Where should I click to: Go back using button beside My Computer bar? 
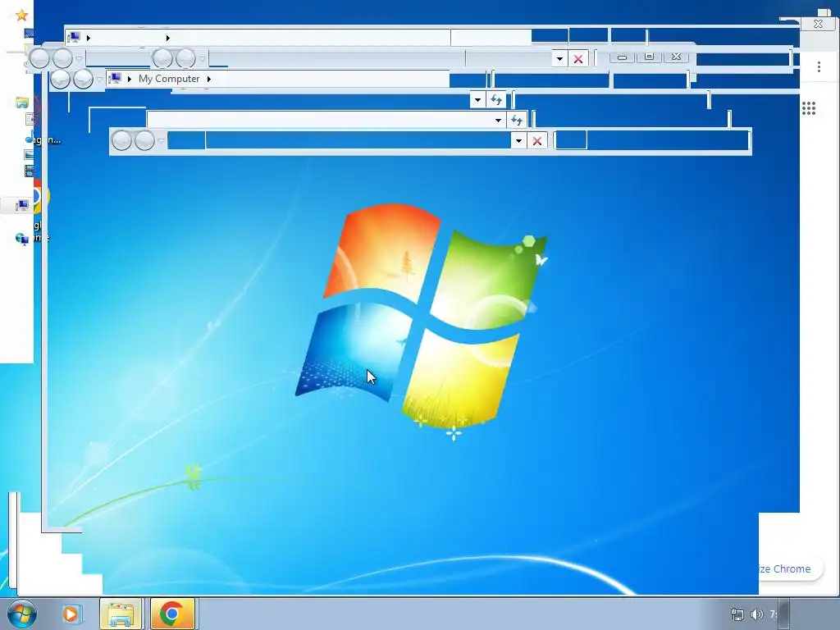pyautogui.click(x=60, y=80)
